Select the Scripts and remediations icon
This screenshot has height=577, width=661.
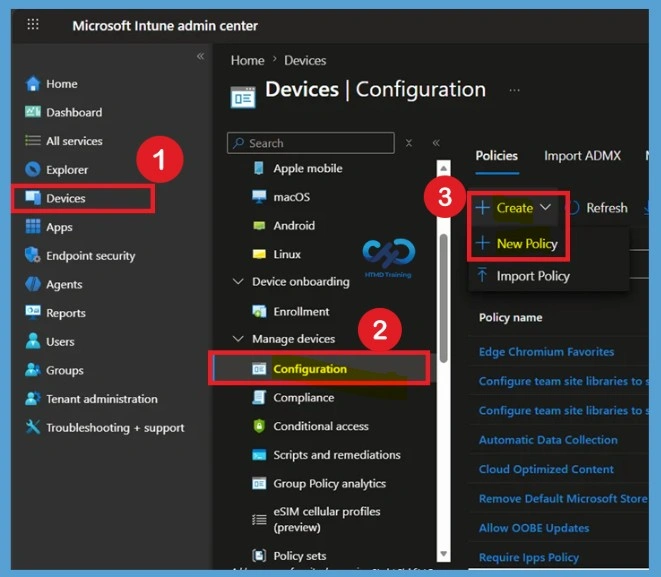[259, 455]
